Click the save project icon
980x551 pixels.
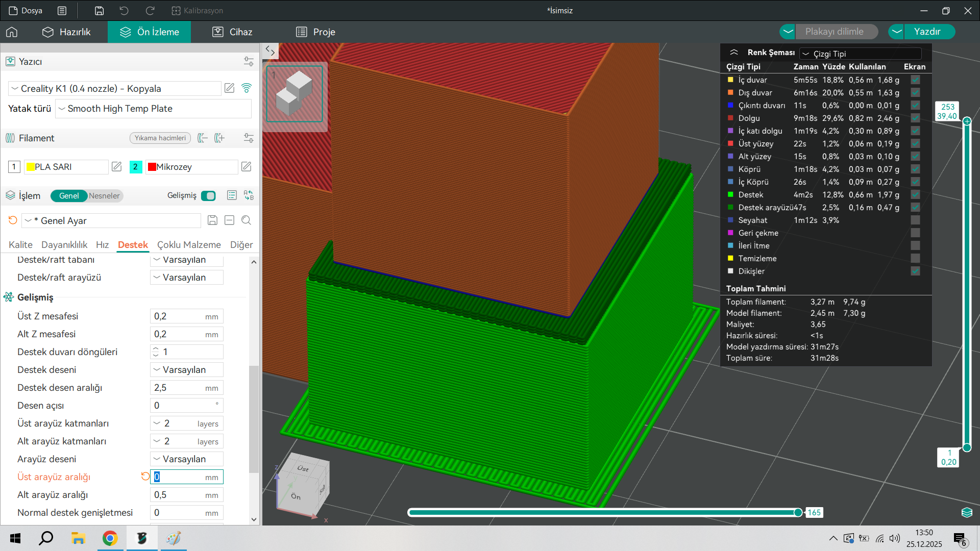click(x=100, y=11)
